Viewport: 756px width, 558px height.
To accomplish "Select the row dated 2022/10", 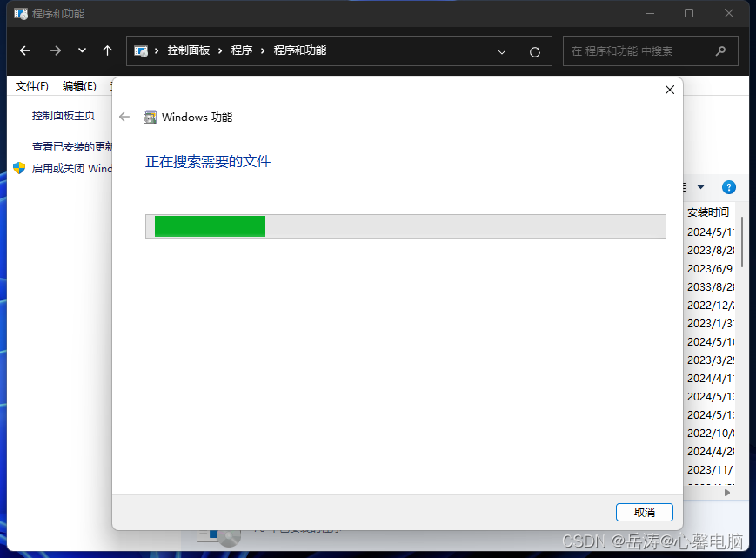I will pos(711,434).
